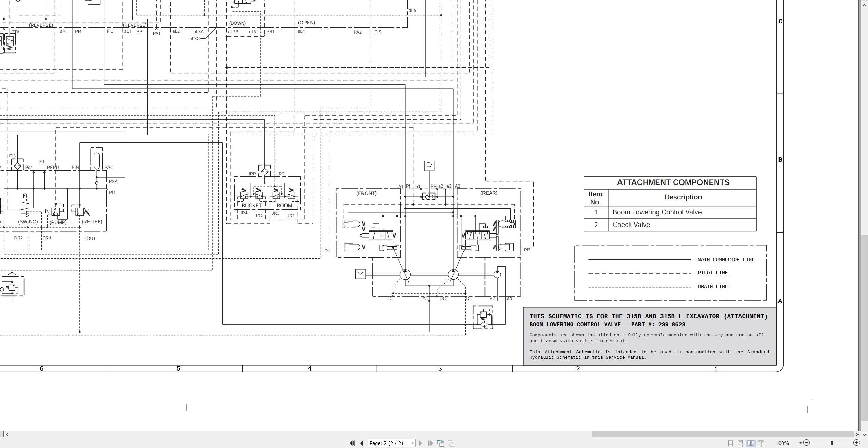The image size is (868, 448).
Task: Click the (OPEN) label on the schematic
Action: 307,23
